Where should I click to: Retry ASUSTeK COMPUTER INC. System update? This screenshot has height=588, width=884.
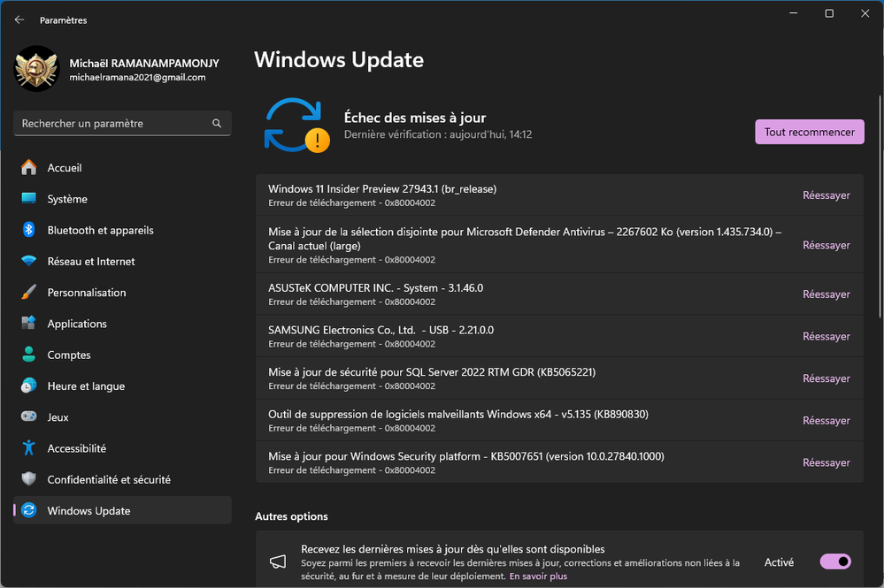pyautogui.click(x=826, y=294)
